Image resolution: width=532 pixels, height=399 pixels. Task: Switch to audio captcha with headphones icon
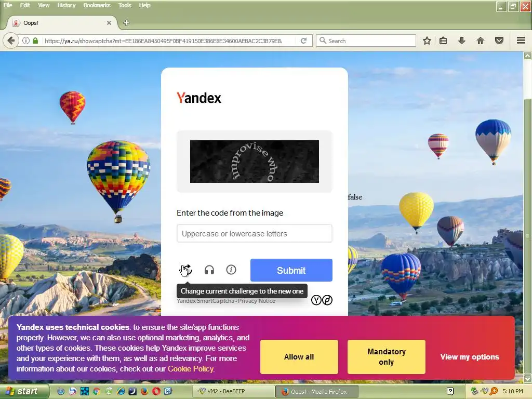[x=209, y=270]
